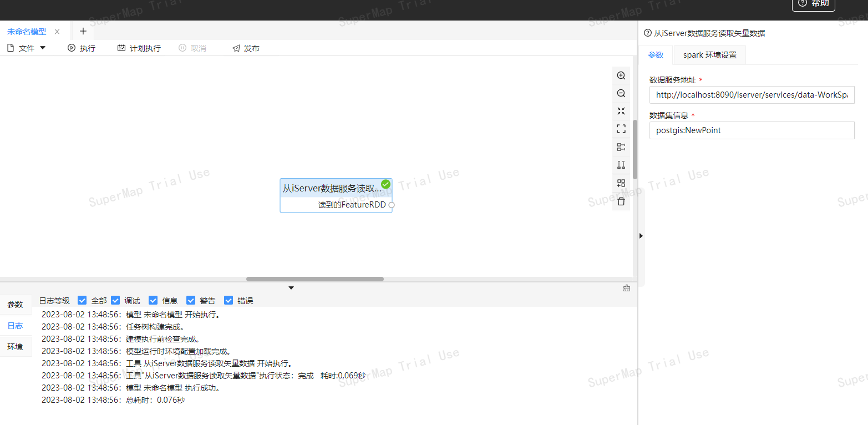Image resolution: width=868 pixels, height=425 pixels.
Task: Zoom in on the model canvas
Action: [621, 75]
